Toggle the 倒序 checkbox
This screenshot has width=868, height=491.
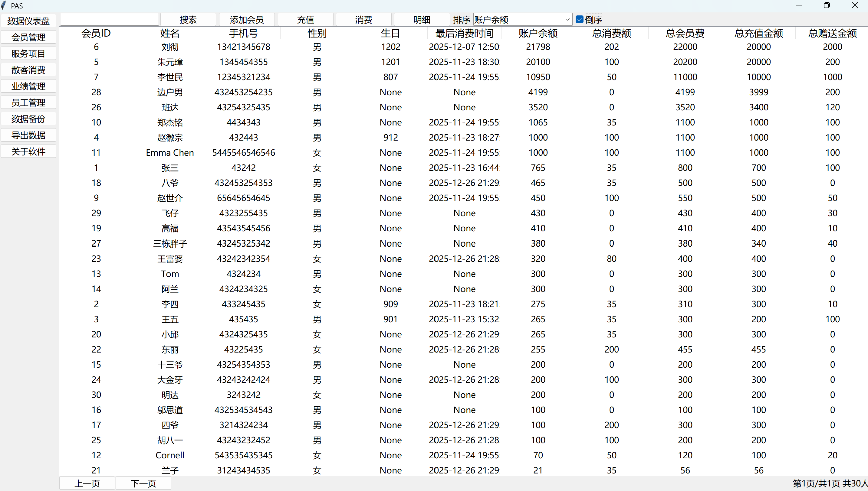[x=580, y=20]
